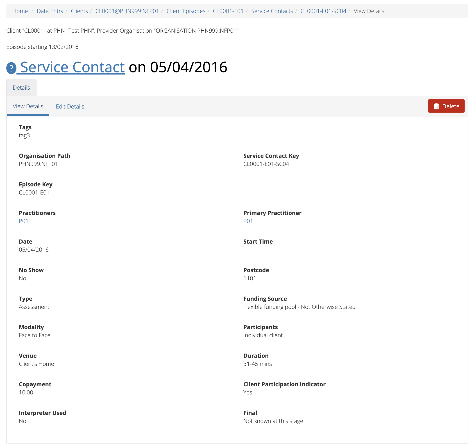Select Modality value Face to Face

[34, 335]
